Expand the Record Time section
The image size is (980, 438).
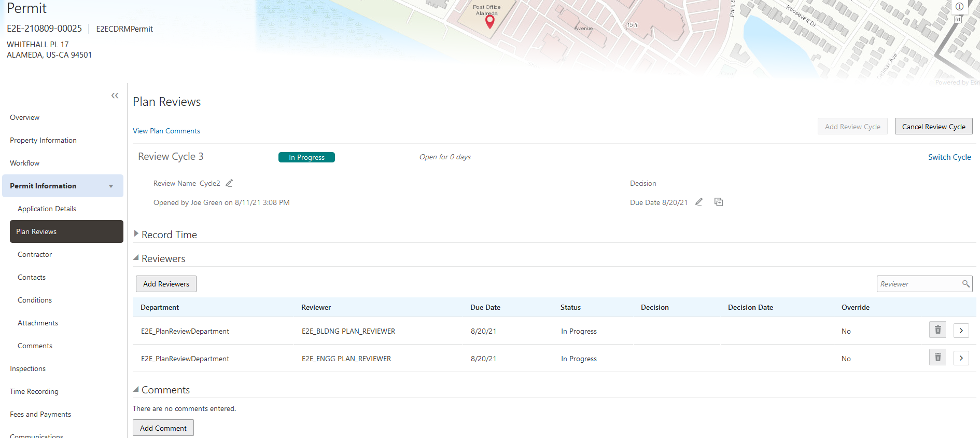(136, 234)
